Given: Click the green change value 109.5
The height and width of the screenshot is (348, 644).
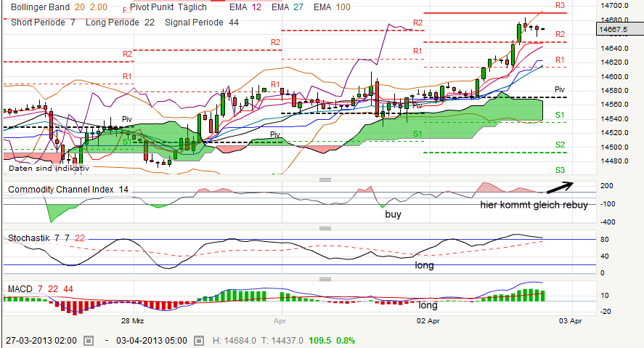Looking at the screenshot, I should click(320, 341).
